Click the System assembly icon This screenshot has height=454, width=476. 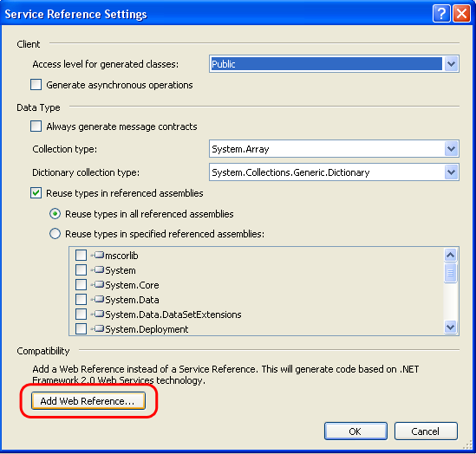click(99, 269)
